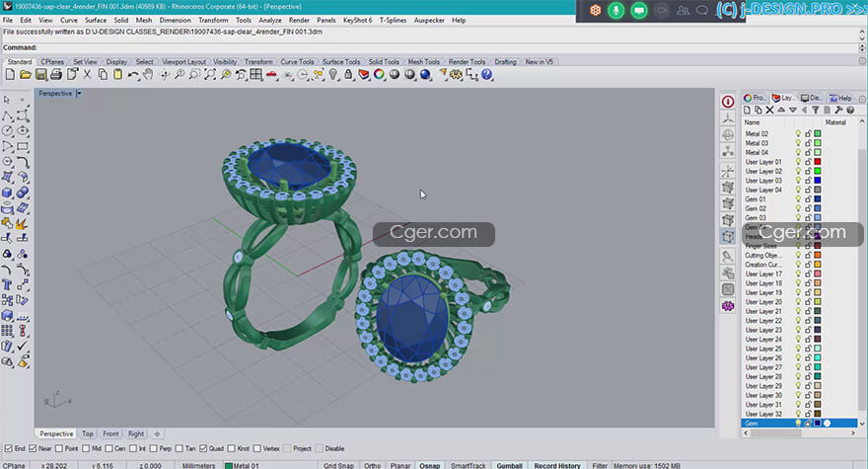Viewport: 868px width, 469px height.
Task: Select the Text object tool in left sidebar
Action: [x=7, y=285]
